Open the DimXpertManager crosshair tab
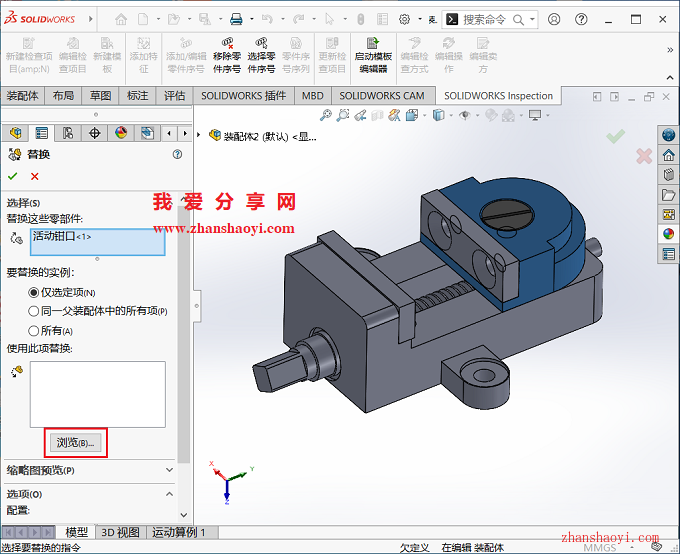 (95, 133)
